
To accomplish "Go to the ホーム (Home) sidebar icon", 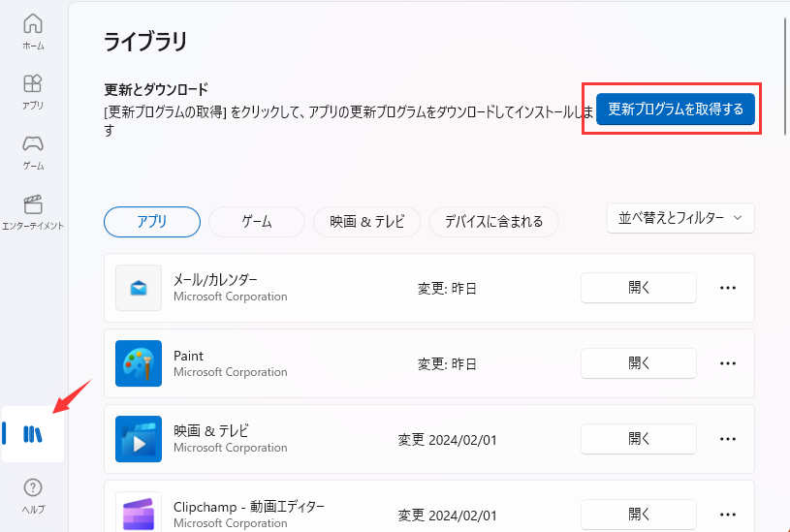I will point(33,31).
